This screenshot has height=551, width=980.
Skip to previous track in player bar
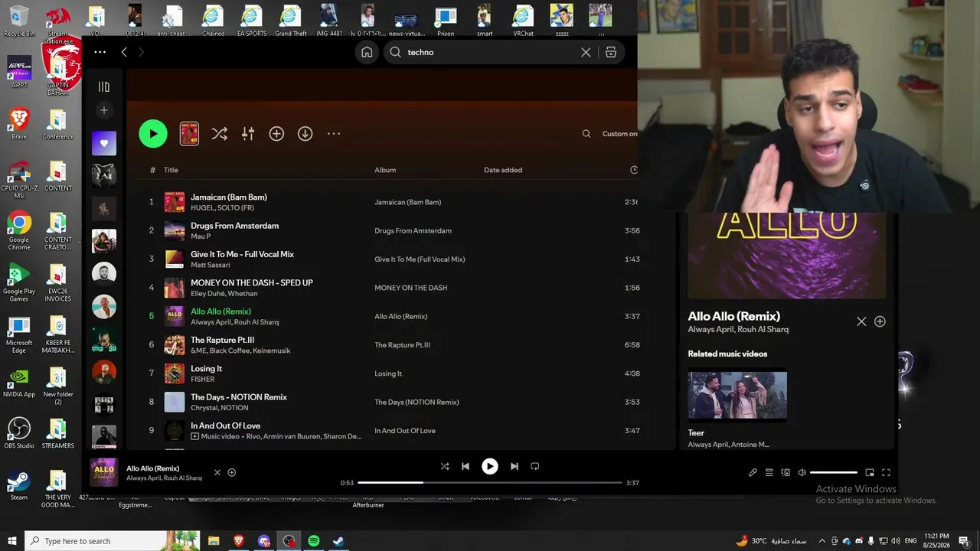tap(465, 466)
